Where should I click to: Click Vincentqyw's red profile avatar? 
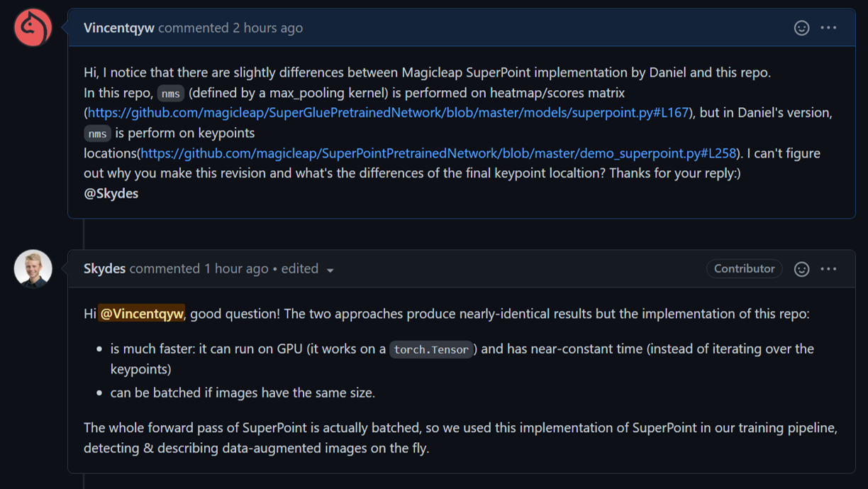click(x=33, y=28)
